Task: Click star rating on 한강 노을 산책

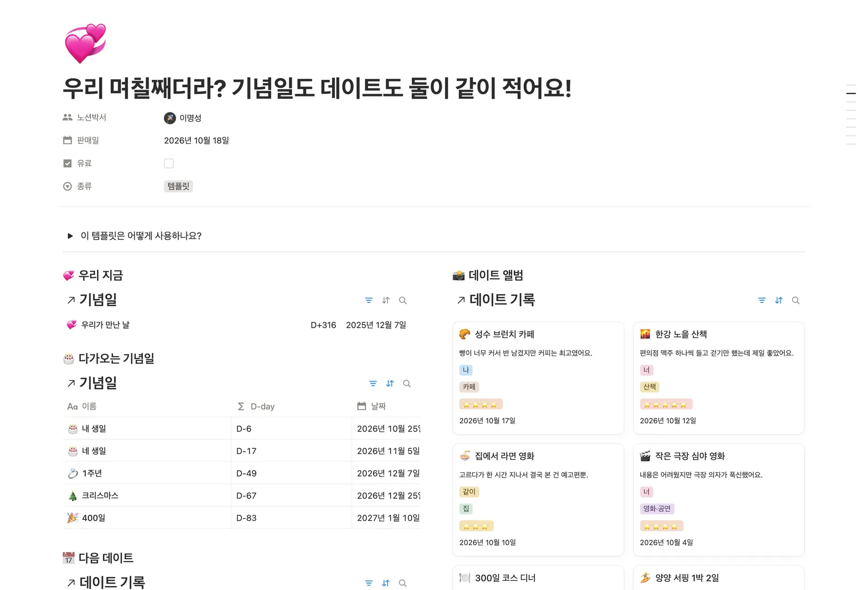Action: pos(666,404)
